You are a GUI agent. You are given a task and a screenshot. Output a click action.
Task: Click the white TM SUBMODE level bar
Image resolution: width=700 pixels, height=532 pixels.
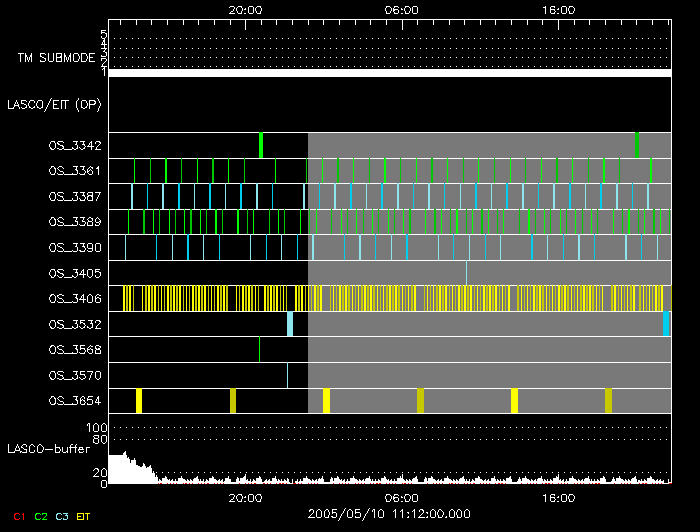click(x=389, y=73)
